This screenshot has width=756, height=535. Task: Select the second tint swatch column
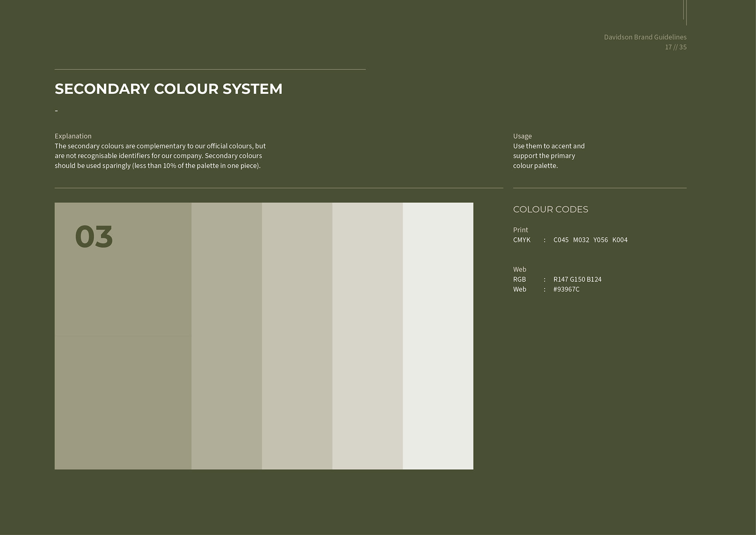click(x=226, y=336)
